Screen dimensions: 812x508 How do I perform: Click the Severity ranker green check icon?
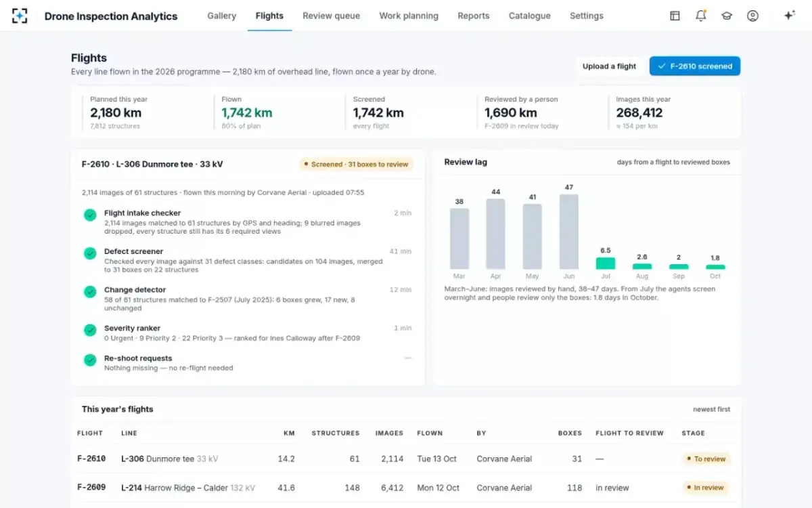[x=90, y=331]
